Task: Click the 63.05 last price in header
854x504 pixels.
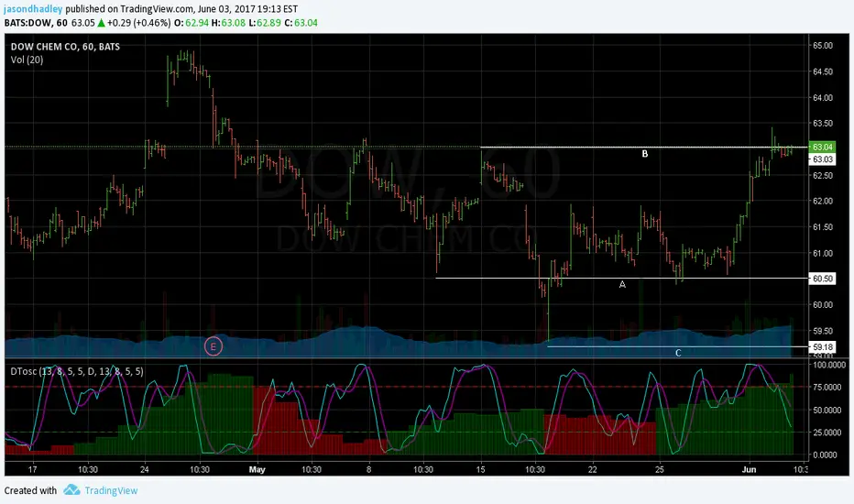Action: 82,23
